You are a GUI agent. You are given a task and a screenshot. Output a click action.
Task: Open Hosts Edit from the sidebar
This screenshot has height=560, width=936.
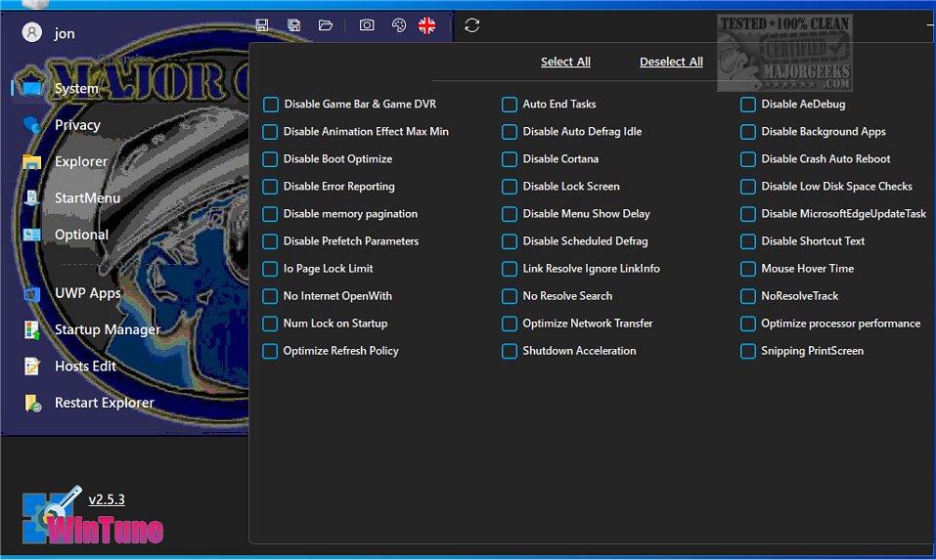pos(85,366)
